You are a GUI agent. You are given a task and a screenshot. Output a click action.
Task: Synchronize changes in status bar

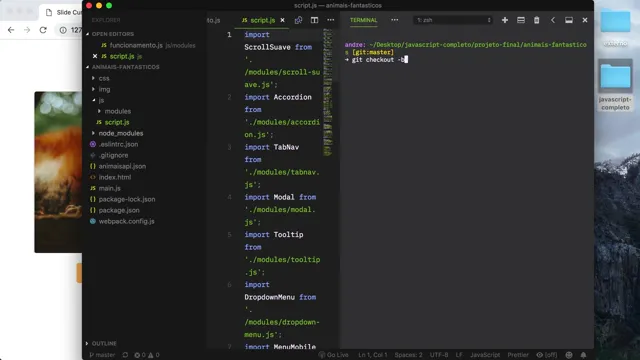[x=125, y=355]
